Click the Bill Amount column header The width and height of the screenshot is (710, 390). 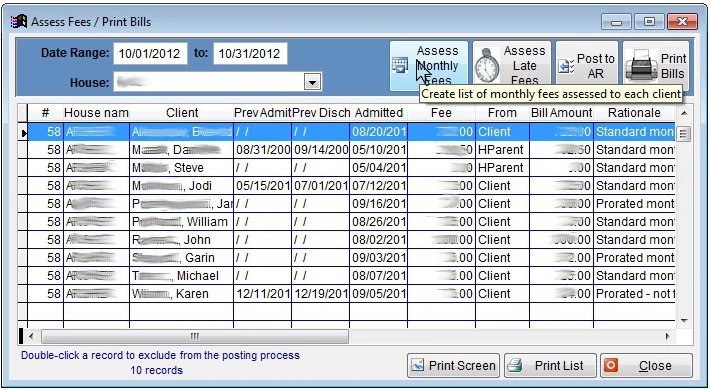[561, 113]
